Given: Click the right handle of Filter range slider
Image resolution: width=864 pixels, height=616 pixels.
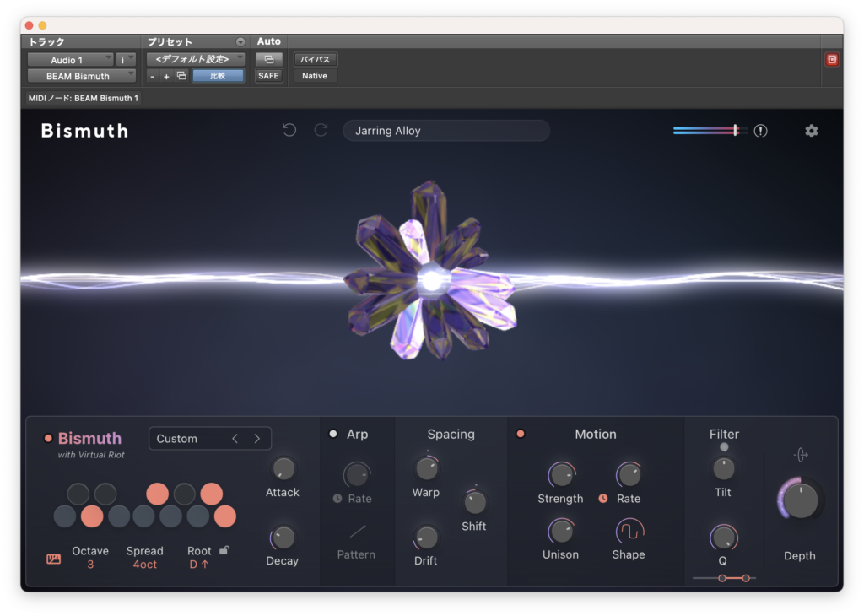Looking at the screenshot, I should click(x=746, y=578).
